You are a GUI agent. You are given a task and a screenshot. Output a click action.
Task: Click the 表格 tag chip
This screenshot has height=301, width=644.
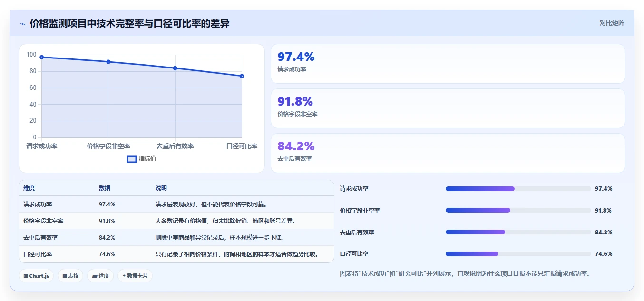tap(70, 276)
